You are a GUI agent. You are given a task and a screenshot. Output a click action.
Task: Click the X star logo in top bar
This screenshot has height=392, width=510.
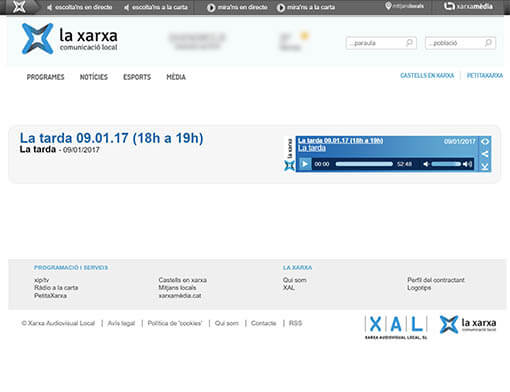pyautogui.click(x=19, y=7)
